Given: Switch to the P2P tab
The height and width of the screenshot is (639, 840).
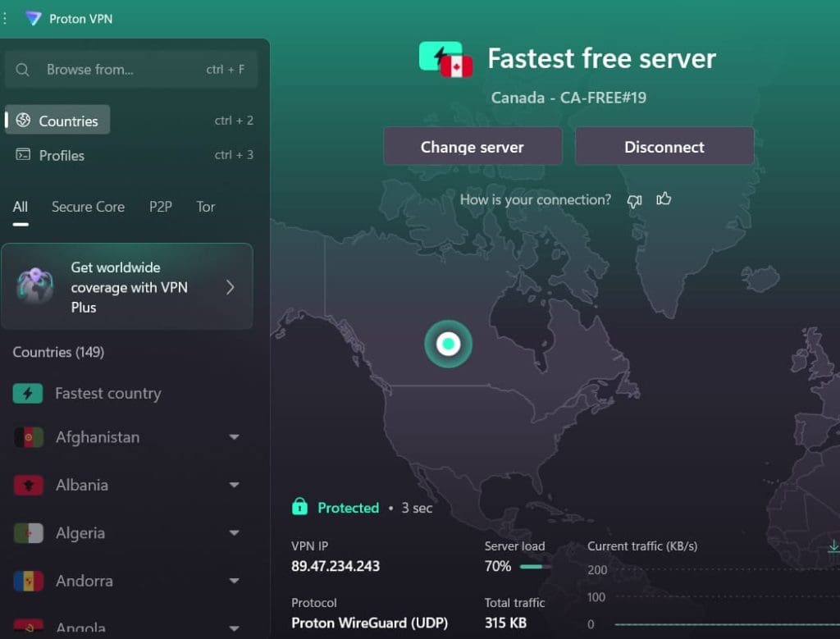Looking at the screenshot, I should 161,207.
